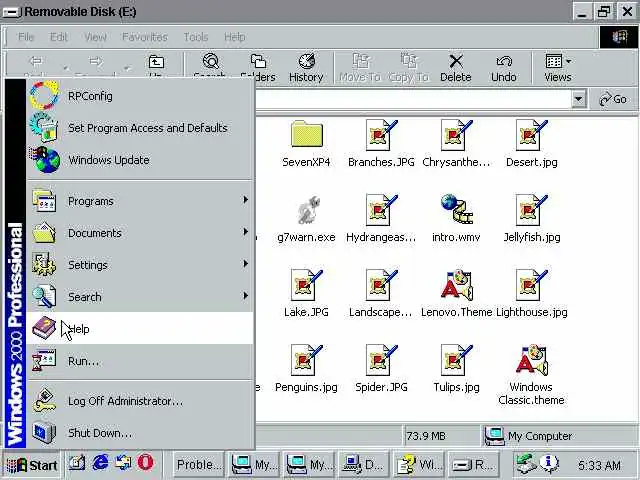This screenshot has width=640, height=480.
Task: Choose Log Off Administrator...
Action: tap(140, 401)
